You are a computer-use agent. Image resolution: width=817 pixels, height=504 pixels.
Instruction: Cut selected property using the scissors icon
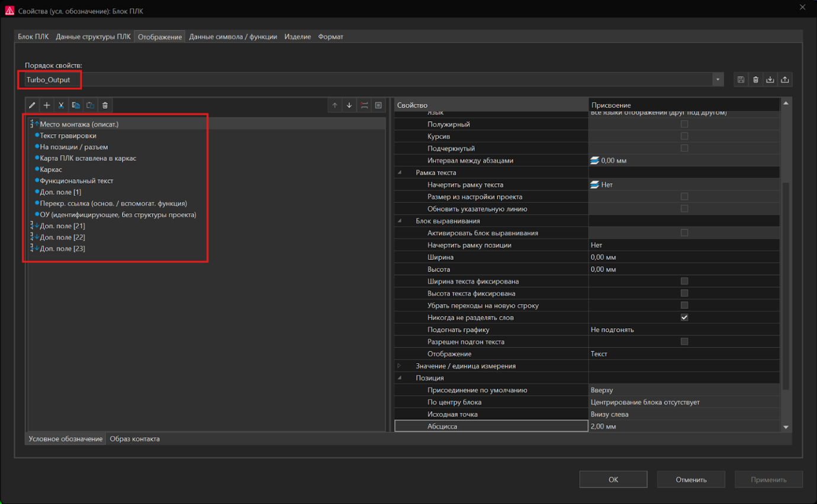point(61,105)
